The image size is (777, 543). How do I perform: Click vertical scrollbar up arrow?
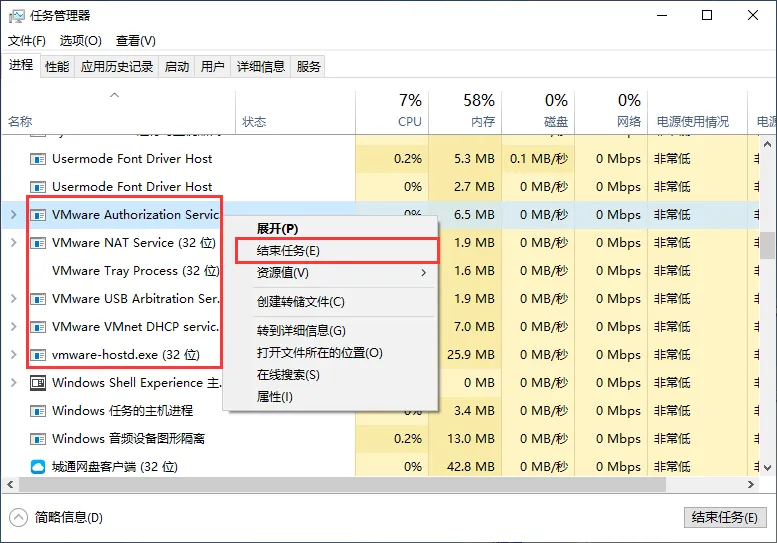(768, 145)
